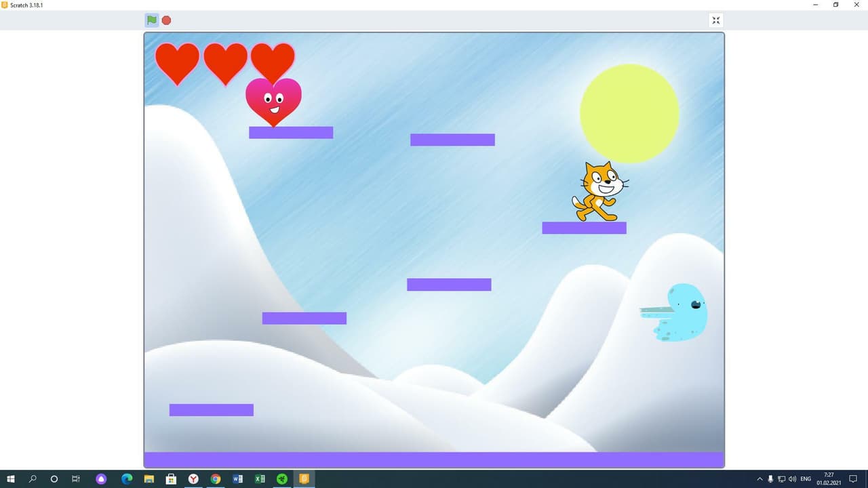
Task: Open network settings from the tray icon
Action: point(781,479)
